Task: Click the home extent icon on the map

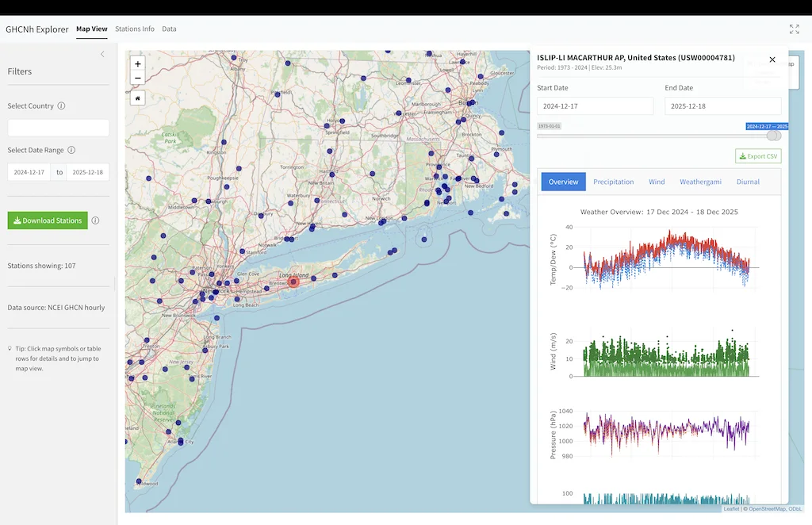Action: pos(137,98)
